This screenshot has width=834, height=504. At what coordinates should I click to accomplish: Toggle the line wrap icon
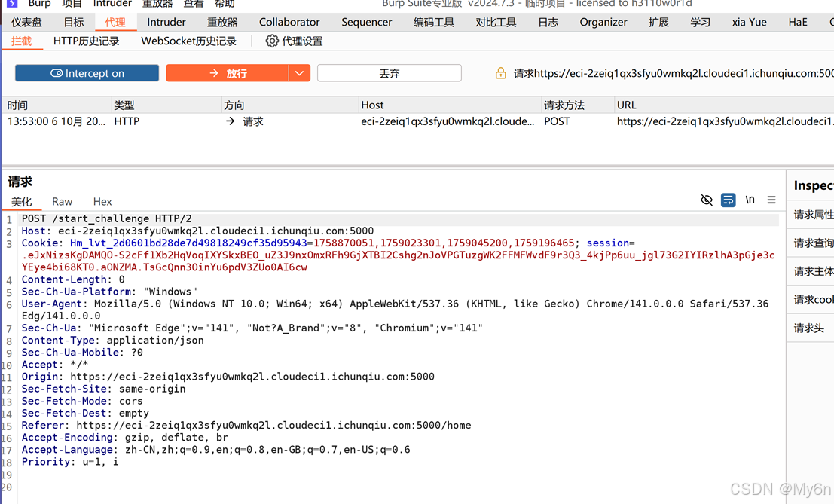point(729,200)
